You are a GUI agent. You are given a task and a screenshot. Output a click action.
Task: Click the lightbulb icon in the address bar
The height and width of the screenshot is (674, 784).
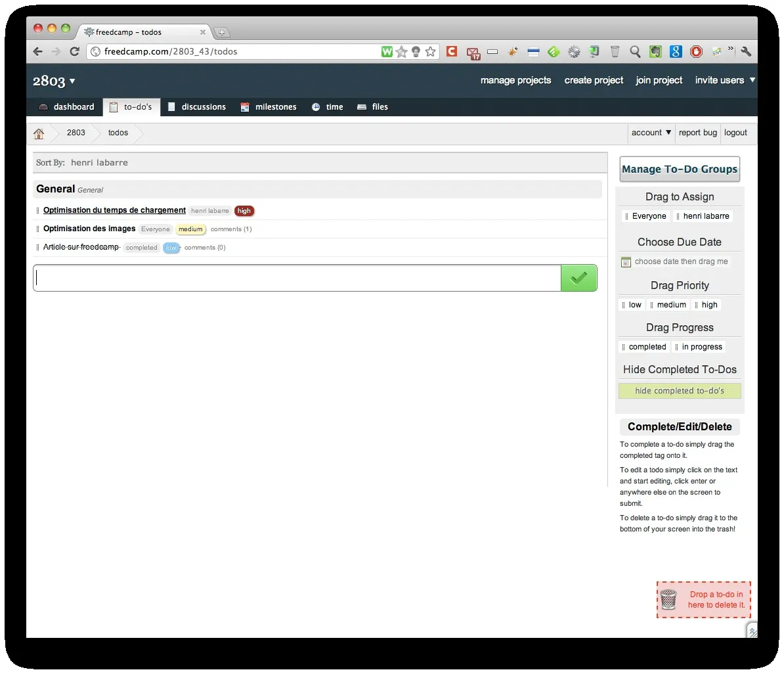416,51
